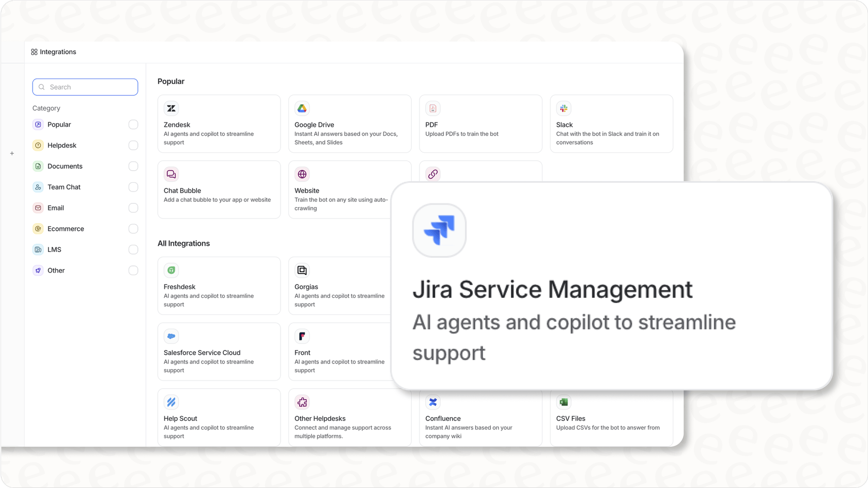Enable the Helpdesk category filter

coord(133,145)
